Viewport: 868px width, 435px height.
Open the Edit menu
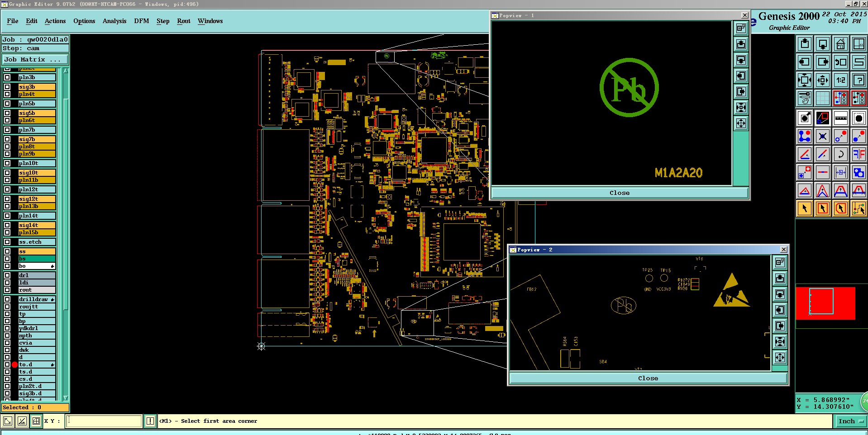[x=32, y=21]
